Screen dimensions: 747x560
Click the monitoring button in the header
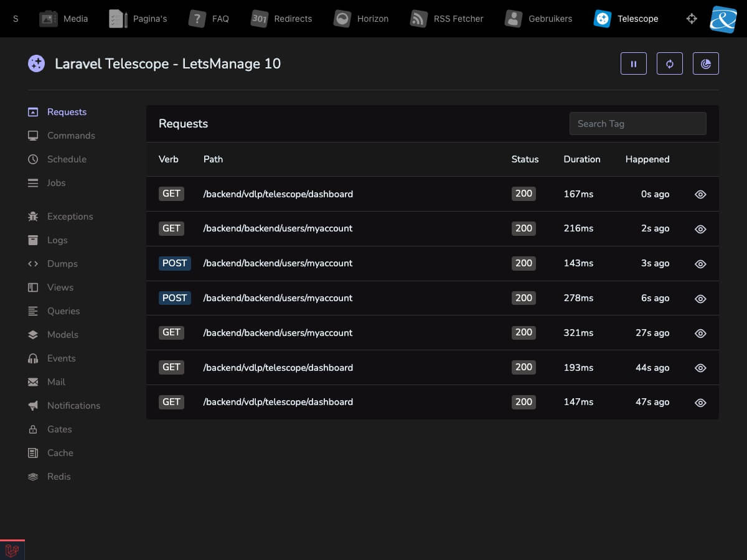706,63
